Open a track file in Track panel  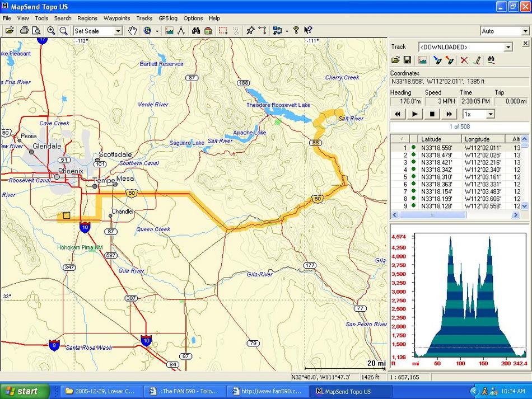click(x=395, y=60)
